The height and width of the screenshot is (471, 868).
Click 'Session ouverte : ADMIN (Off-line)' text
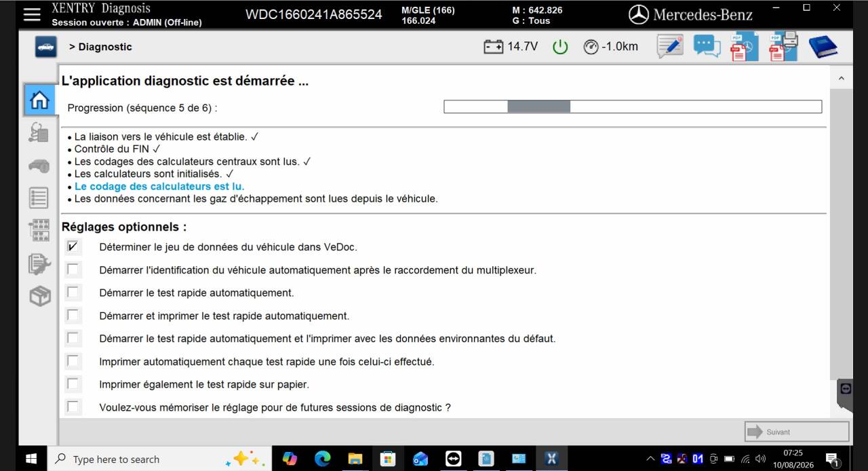(x=127, y=22)
